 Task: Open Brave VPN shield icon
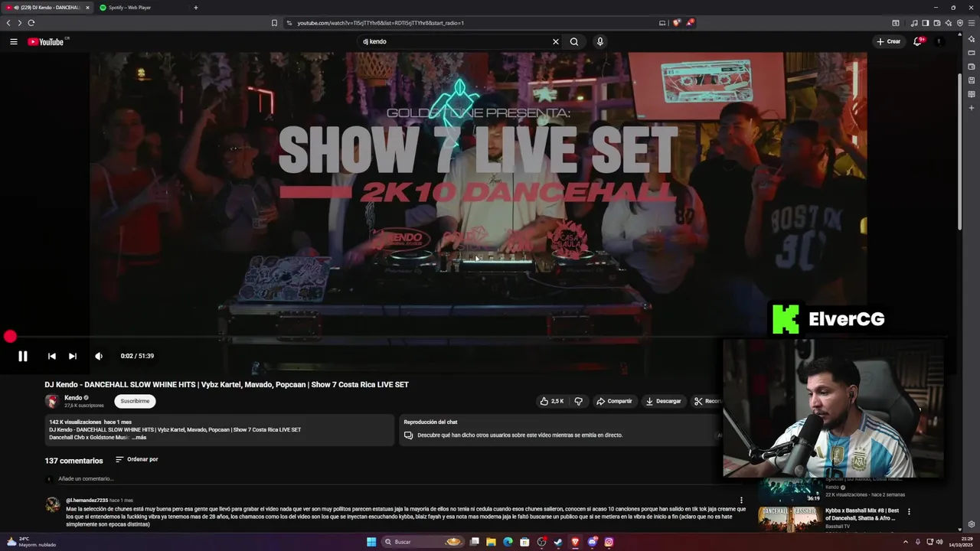coord(960,23)
